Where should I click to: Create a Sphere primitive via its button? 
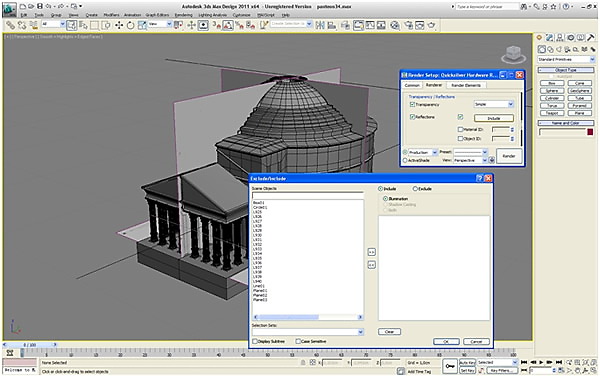[552, 91]
